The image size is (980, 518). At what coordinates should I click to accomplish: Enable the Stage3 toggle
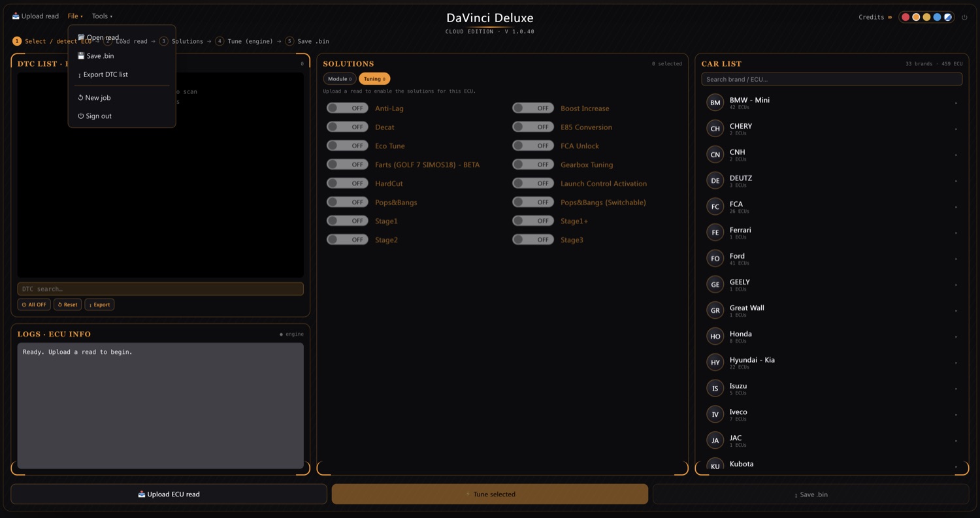tap(533, 240)
